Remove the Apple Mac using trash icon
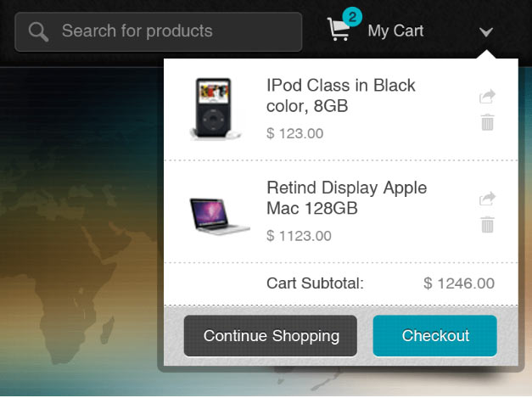The image size is (532, 398). (487, 225)
